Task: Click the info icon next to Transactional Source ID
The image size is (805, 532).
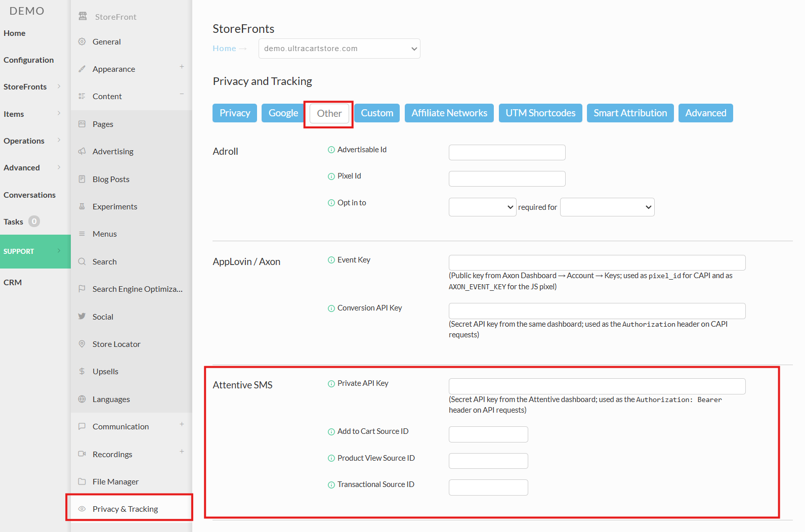Action: click(x=331, y=485)
